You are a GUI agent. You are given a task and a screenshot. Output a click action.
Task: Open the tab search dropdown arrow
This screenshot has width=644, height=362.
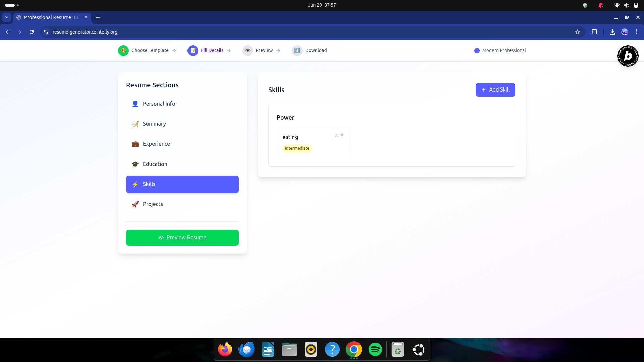pyautogui.click(x=7, y=17)
